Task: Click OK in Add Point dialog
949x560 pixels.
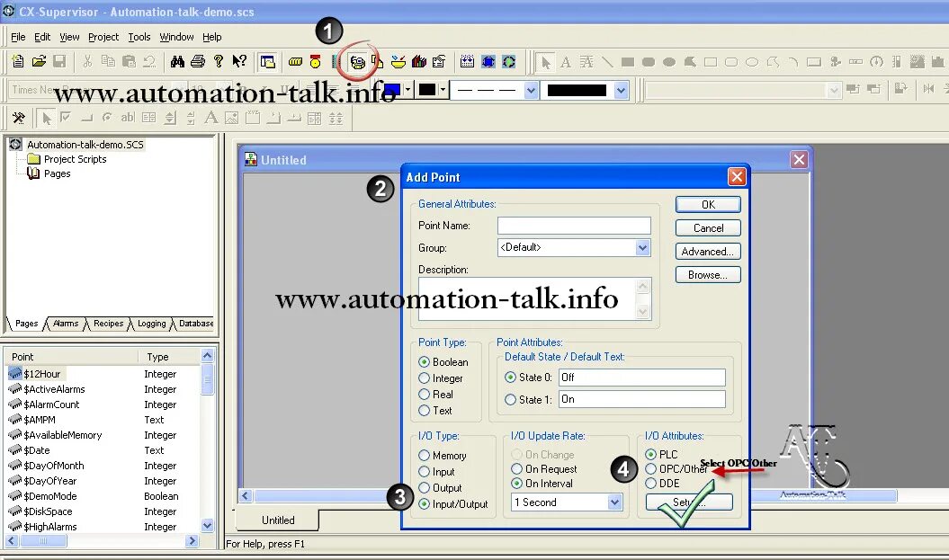Action: [x=708, y=204]
